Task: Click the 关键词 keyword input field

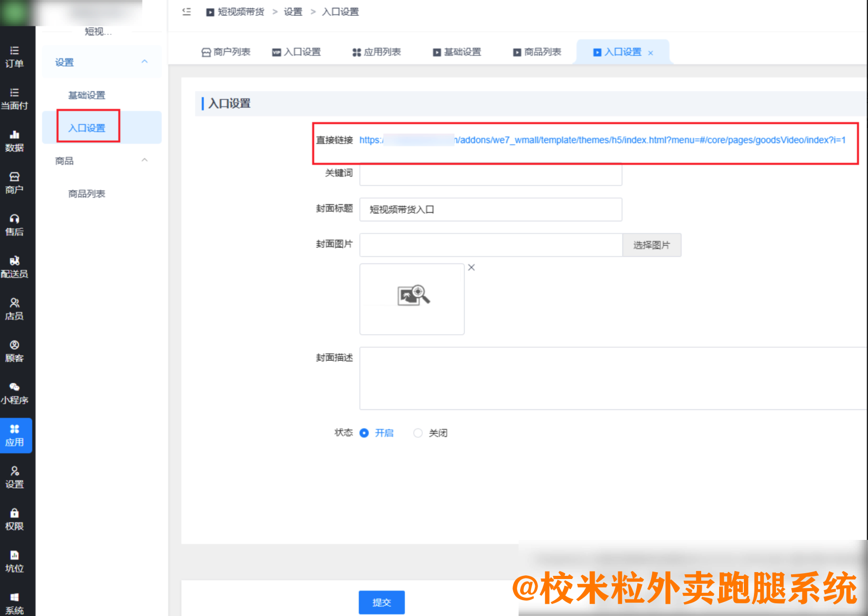Action: (490, 174)
